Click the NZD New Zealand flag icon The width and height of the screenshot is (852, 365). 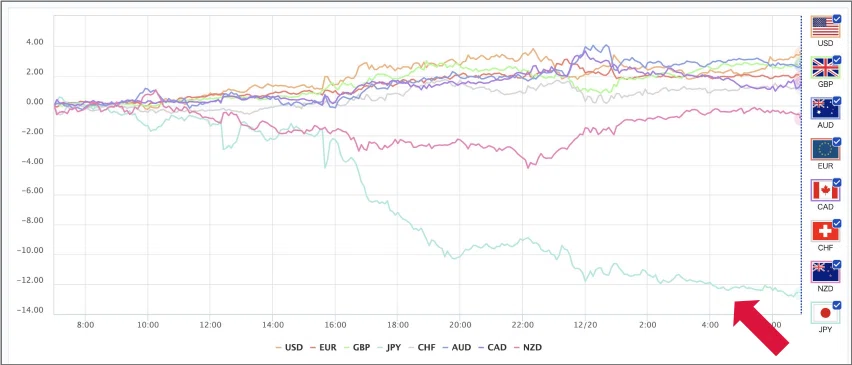(x=825, y=272)
